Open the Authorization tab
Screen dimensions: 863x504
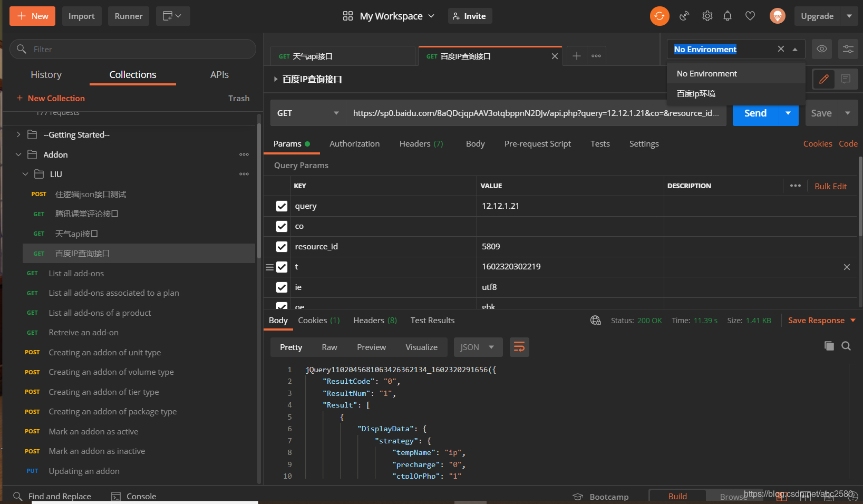(354, 143)
